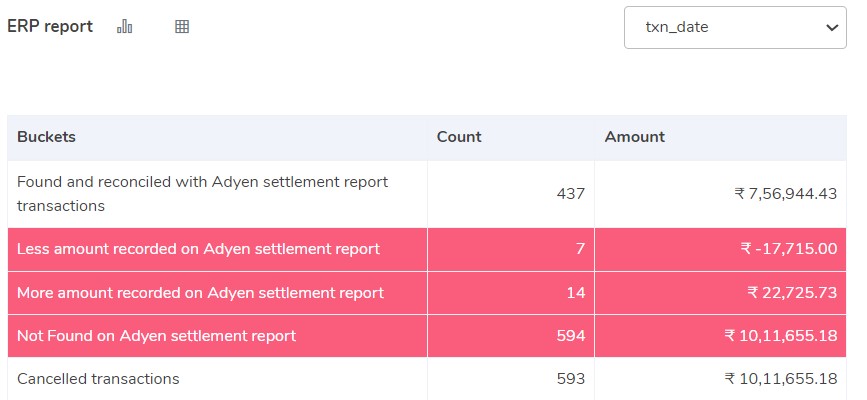867x400 pixels.
Task: Click count 14 for more amount
Action: pyautogui.click(x=576, y=293)
